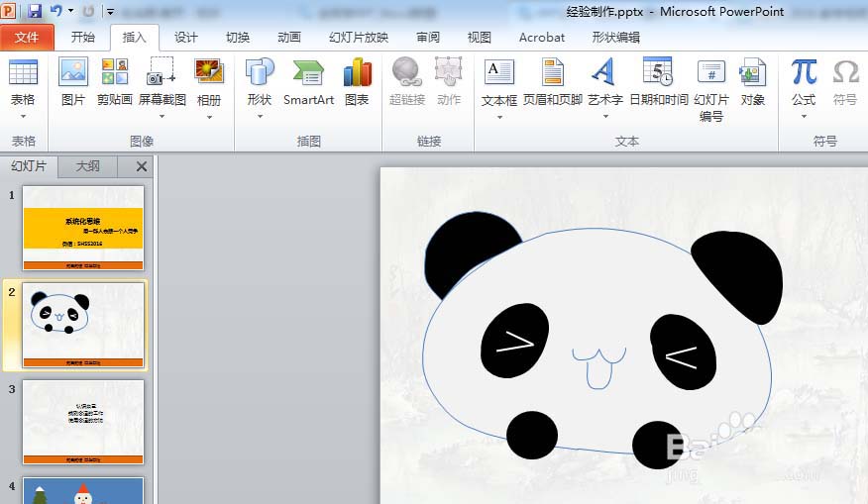Click the 相册 photo album icon
This screenshot has height=504, width=868.
[x=209, y=72]
